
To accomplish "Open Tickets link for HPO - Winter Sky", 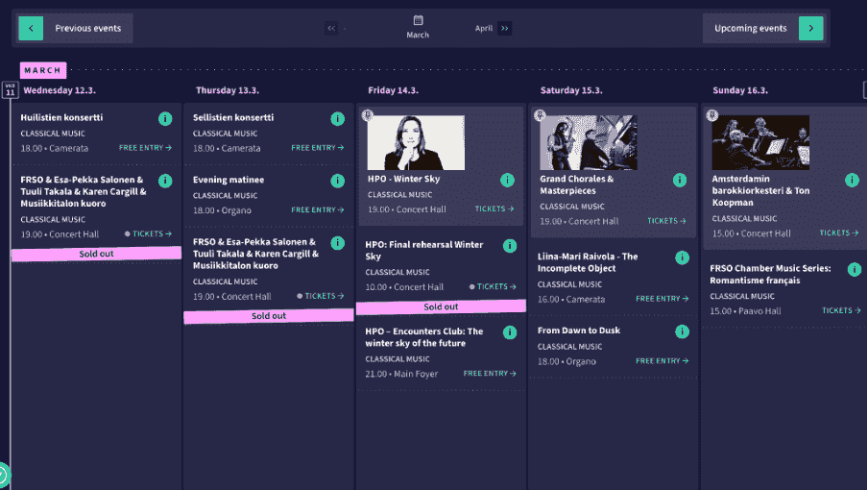I will click(494, 208).
